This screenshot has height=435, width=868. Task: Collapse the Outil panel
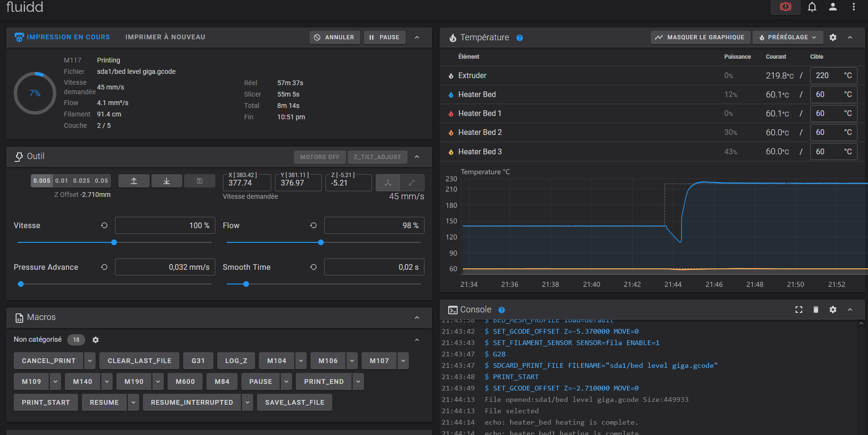point(417,157)
